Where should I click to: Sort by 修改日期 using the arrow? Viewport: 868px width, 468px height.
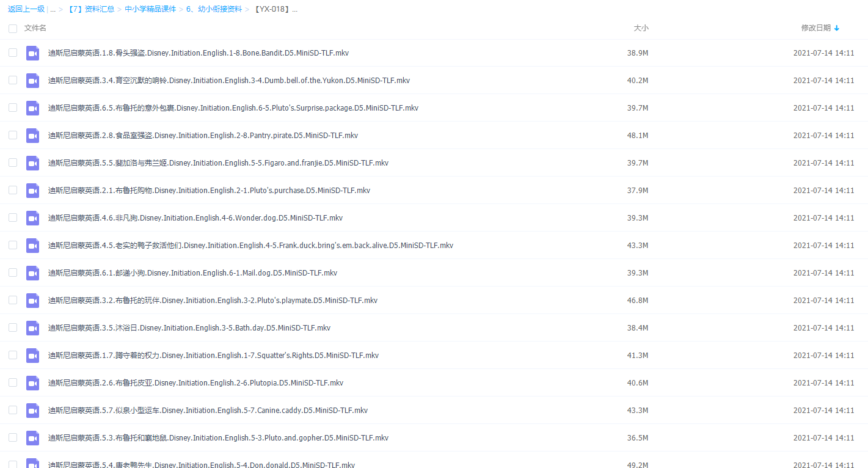836,28
